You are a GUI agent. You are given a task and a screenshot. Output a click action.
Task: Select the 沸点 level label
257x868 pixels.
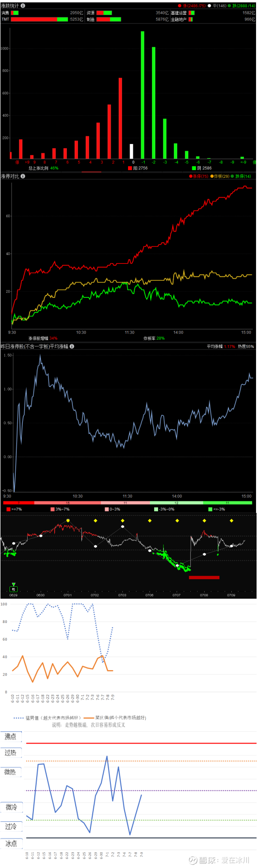10,736
